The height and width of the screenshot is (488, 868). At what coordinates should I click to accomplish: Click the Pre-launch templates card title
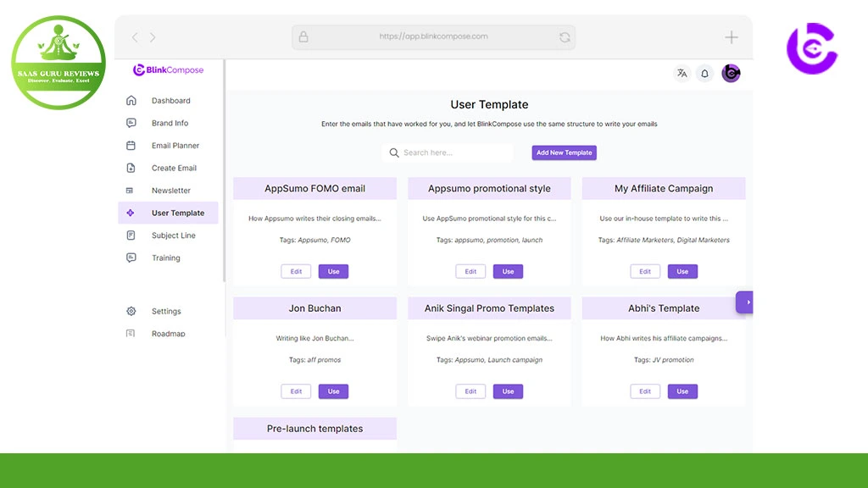pyautogui.click(x=315, y=428)
